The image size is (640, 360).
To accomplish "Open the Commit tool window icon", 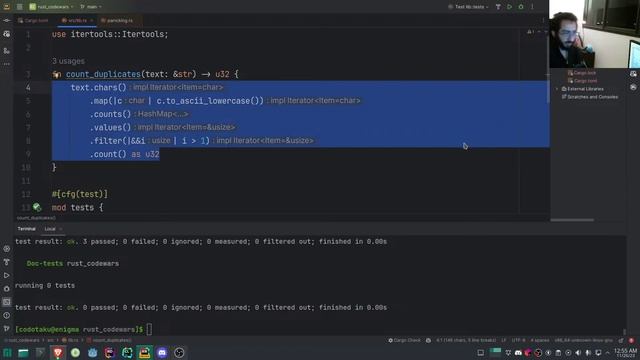I will tap(7, 20).
